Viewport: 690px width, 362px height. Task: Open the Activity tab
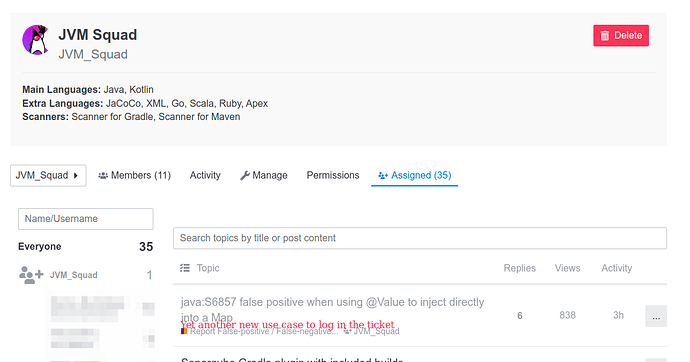(205, 176)
